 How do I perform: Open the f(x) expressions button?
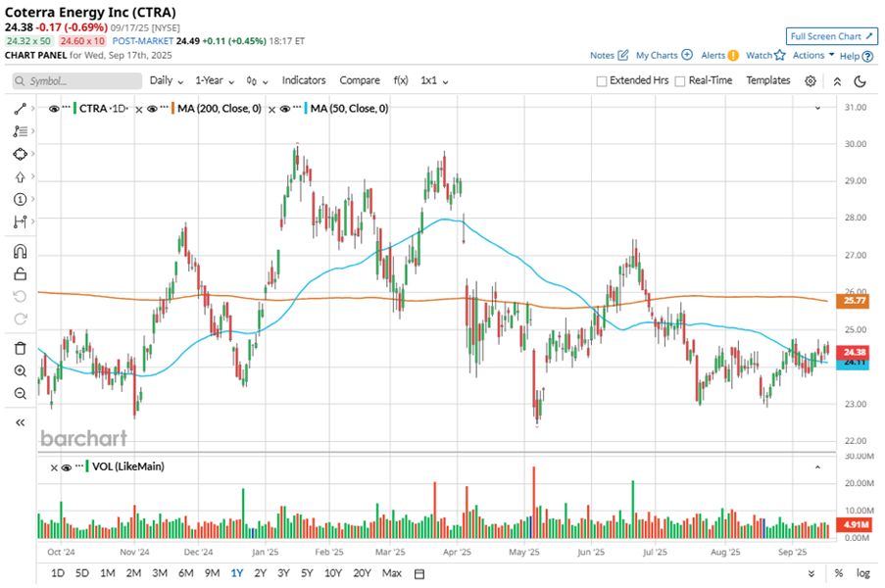pos(401,80)
